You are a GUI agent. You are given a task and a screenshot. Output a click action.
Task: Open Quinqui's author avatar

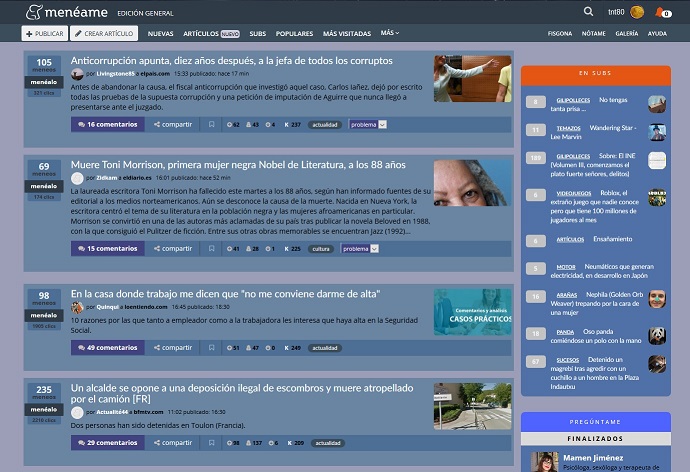click(x=77, y=307)
